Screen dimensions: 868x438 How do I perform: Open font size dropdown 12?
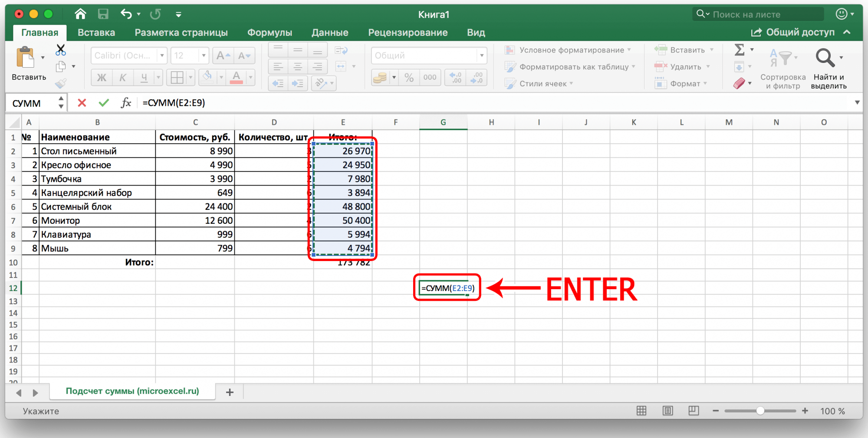(x=204, y=56)
